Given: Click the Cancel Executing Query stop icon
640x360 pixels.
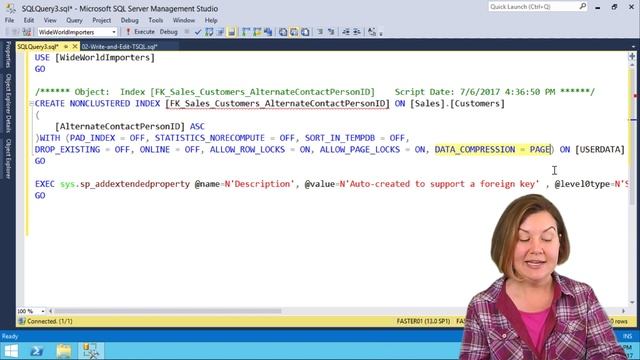Looking at the screenshot, I should 187,32.
